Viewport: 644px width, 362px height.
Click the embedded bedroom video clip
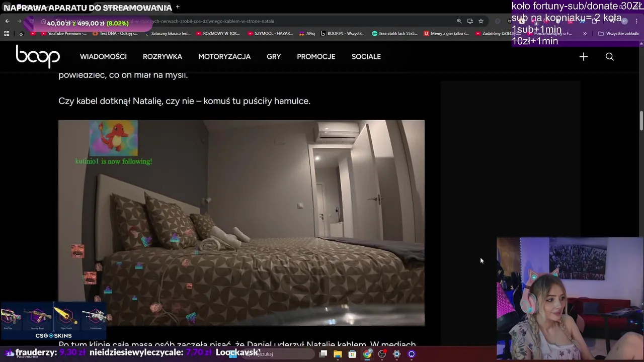point(242,223)
